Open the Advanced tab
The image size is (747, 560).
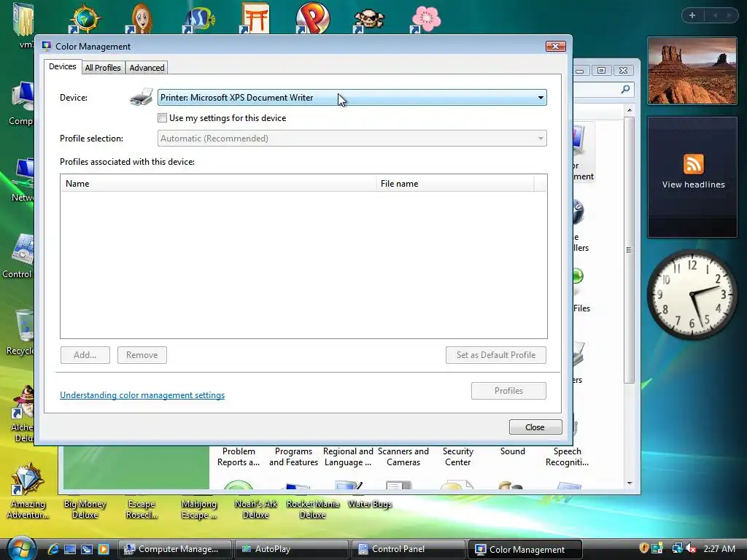coord(147,68)
